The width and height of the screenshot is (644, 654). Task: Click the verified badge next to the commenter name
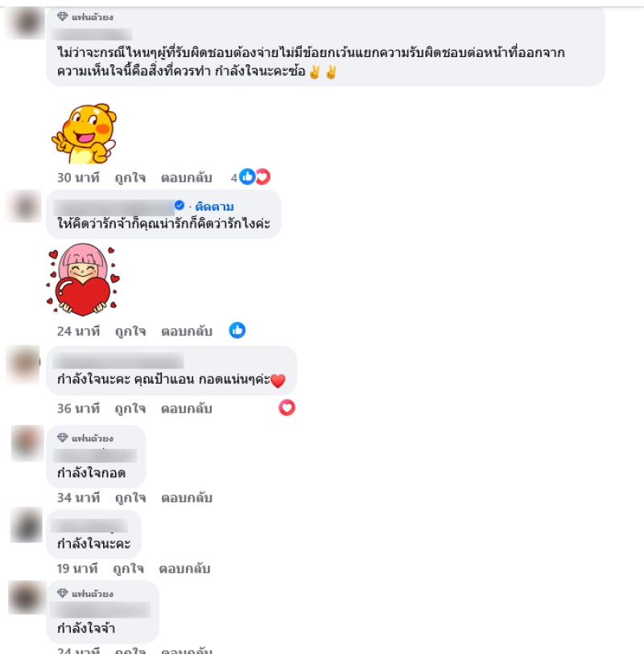[x=179, y=205]
